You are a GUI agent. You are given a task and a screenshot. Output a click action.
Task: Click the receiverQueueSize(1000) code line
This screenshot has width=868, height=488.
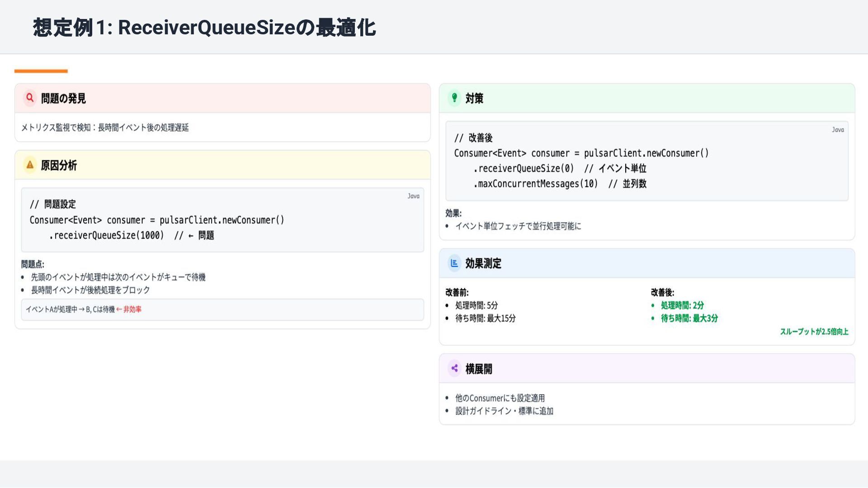coord(107,235)
